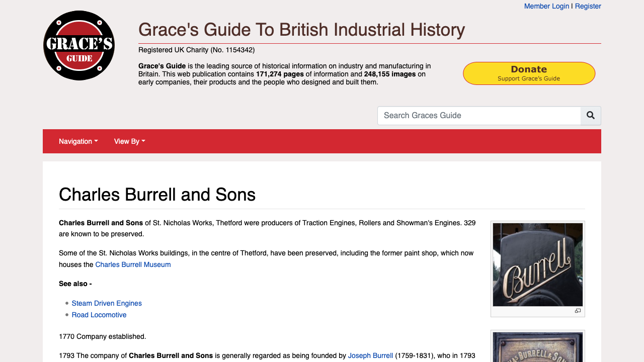Click the Register link

point(588,6)
